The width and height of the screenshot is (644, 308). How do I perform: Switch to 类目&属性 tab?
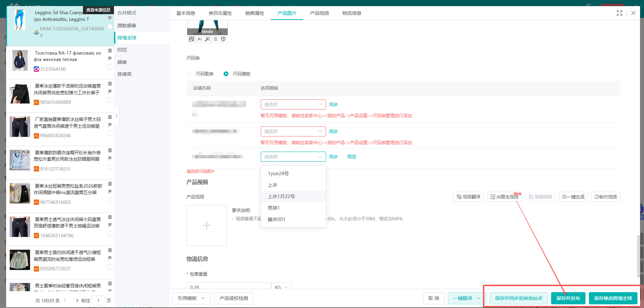point(220,13)
